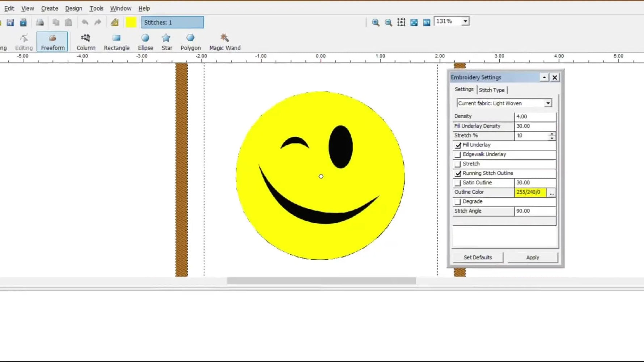
Task: Click the Satin Outline 30.00 value field
Action: tap(535, 183)
